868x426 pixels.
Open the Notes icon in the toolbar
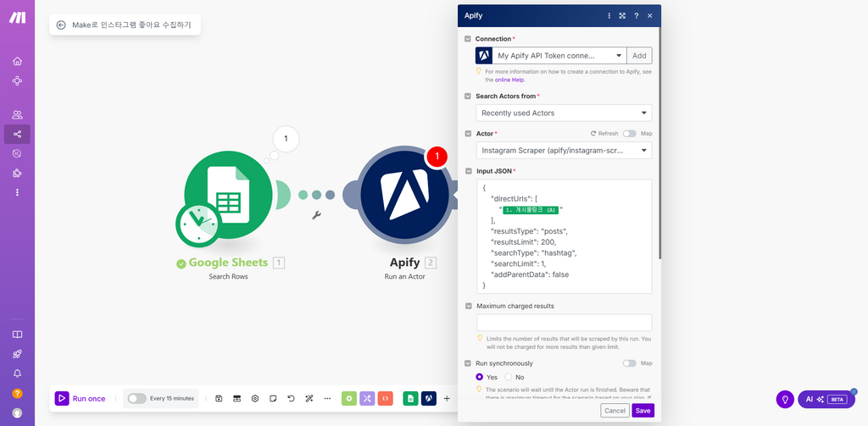273,398
